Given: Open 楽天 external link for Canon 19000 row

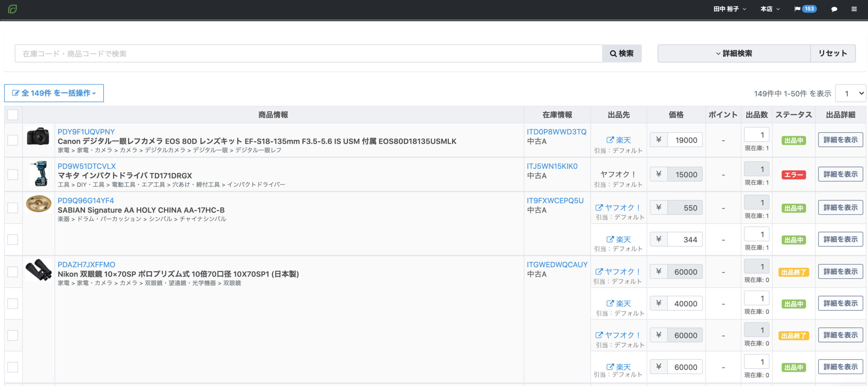Looking at the screenshot, I should point(618,140).
